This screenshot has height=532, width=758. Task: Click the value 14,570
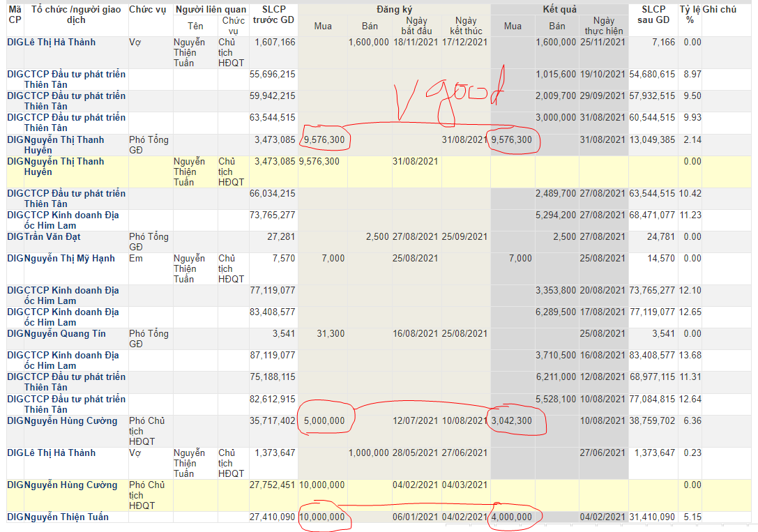pyautogui.click(x=661, y=259)
